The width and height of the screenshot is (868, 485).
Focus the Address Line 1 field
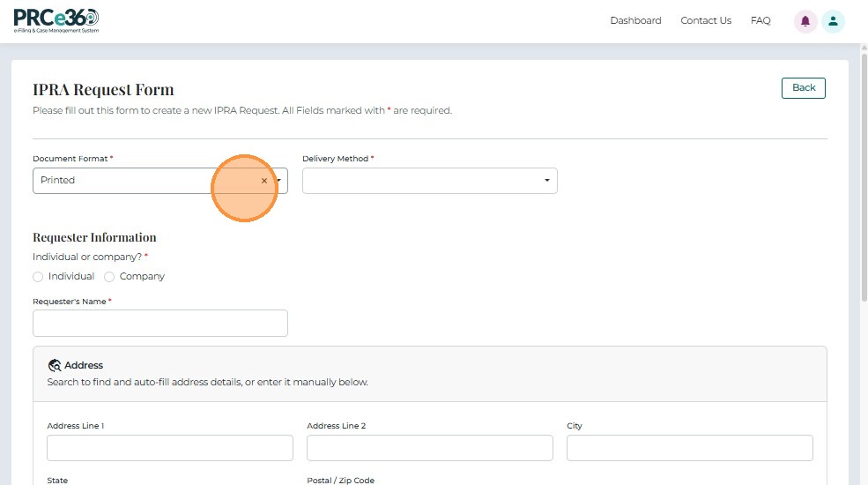tap(170, 448)
